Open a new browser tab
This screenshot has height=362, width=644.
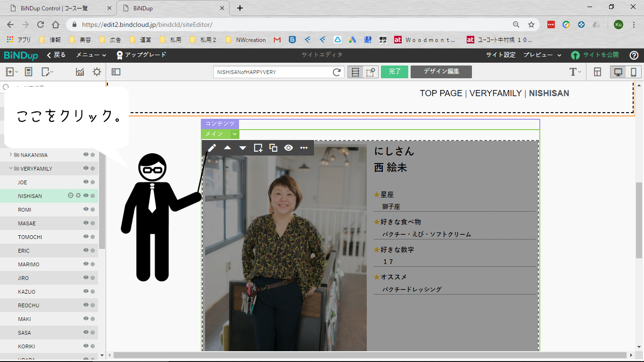pos(240,8)
